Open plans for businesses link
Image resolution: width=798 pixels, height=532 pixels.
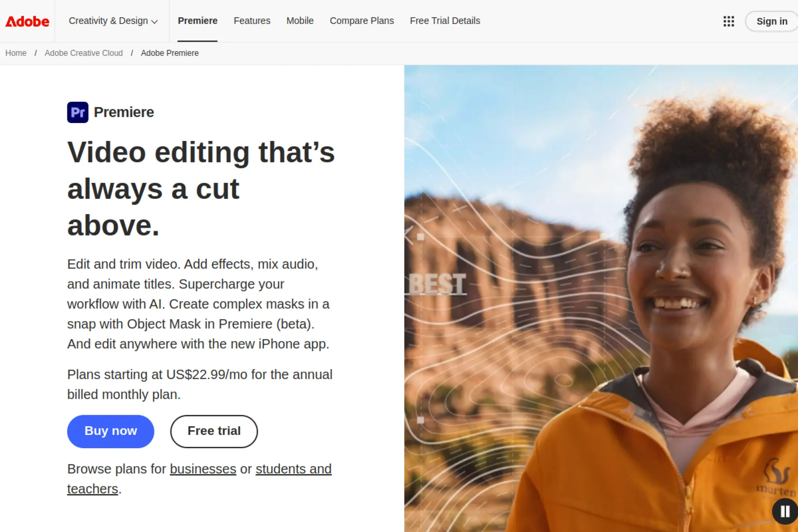point(203,469)
